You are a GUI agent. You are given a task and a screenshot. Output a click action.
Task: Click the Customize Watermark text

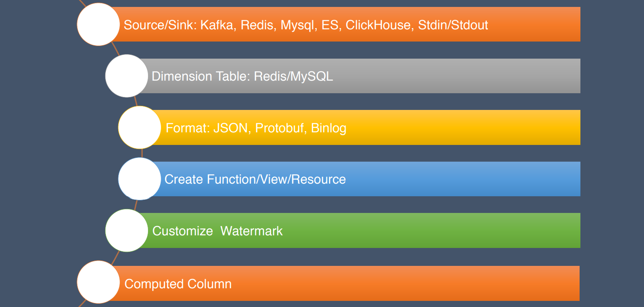tap(217, 231)
